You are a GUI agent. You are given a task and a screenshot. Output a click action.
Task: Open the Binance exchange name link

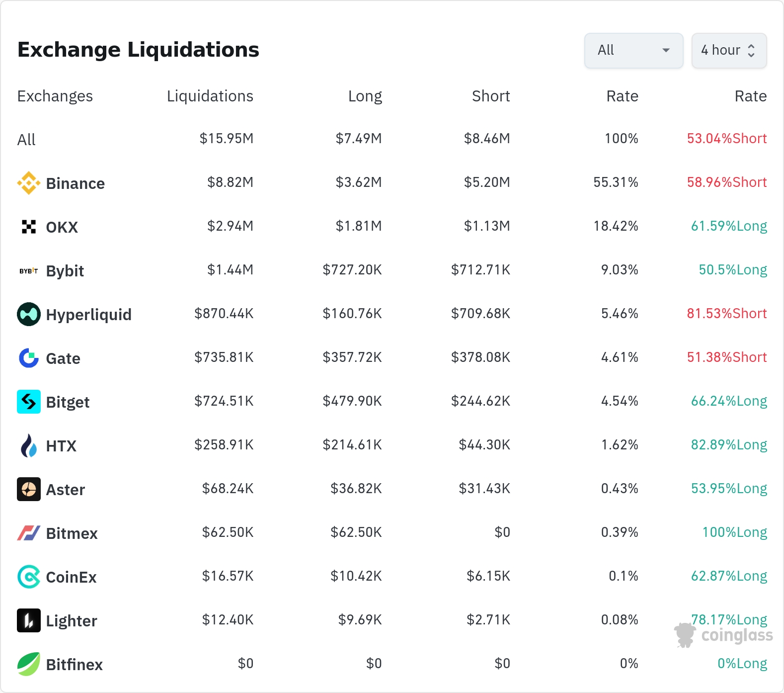[75, 183]
